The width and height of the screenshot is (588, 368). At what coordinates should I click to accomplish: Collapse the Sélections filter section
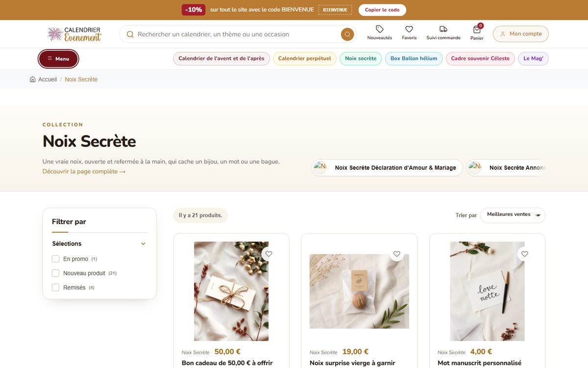143,244
